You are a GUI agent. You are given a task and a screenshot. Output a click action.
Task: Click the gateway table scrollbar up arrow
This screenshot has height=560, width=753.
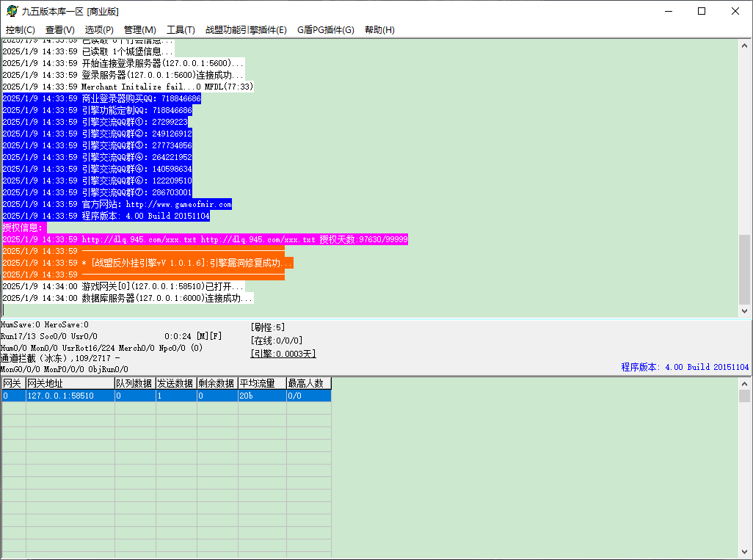744,384
